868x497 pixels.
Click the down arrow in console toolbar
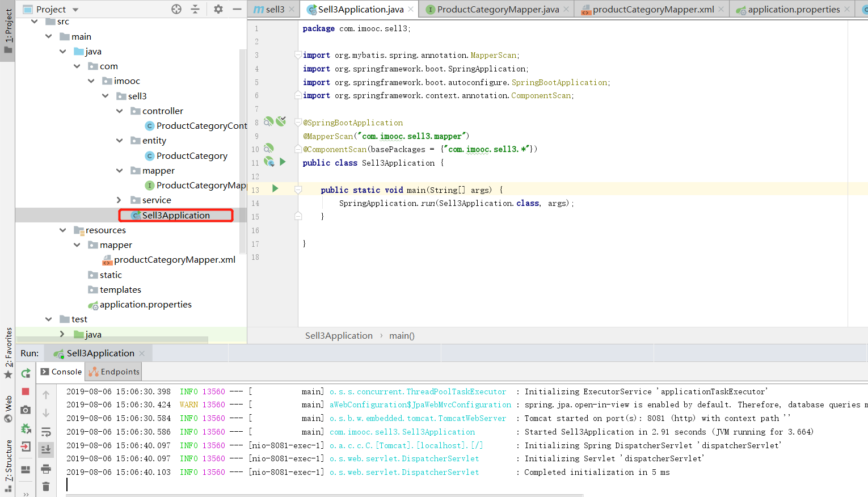point(46,413)
